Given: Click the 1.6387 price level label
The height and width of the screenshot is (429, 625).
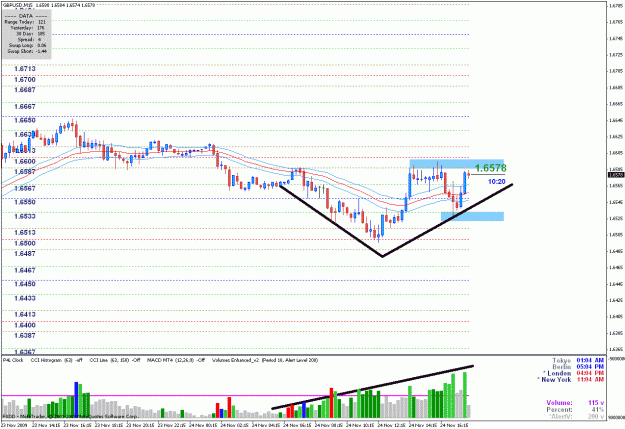Looking at the screenshot, I should click(x=25, y=336).
